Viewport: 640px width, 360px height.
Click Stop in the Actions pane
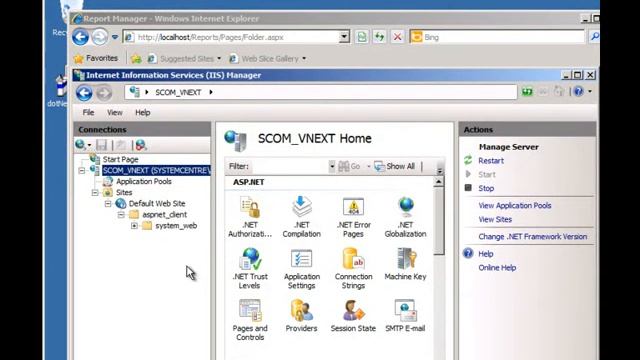tap(486, 188)
